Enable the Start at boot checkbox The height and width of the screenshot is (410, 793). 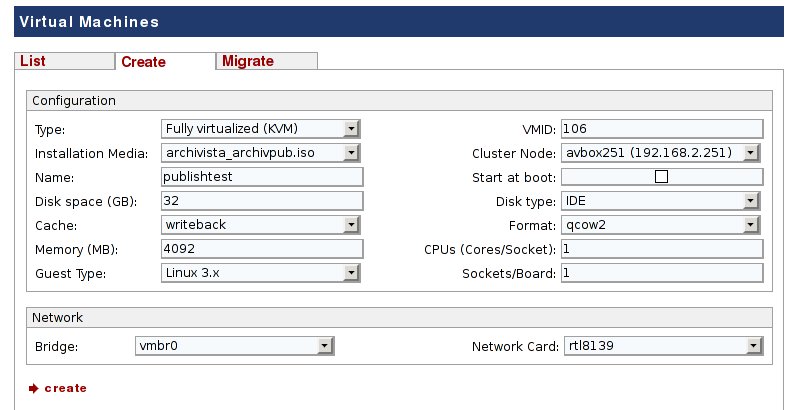pos(660,177)
